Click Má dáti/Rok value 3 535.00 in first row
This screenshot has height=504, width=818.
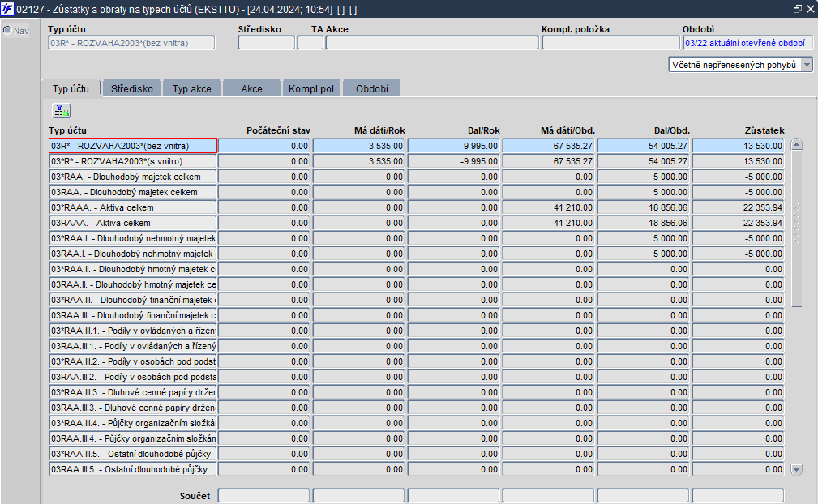click(358, 146)
